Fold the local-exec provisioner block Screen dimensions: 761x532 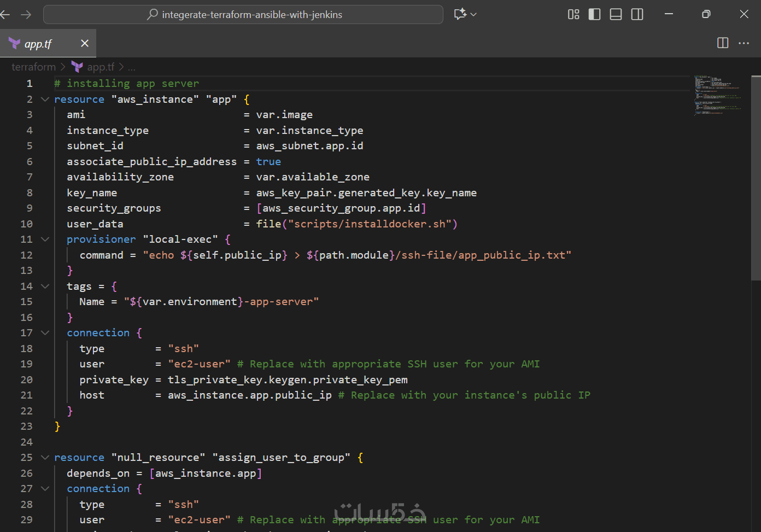[x=45, y=239]
